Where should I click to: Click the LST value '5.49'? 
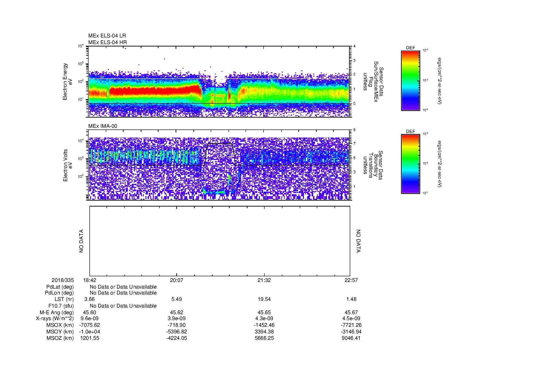[x=177, y=300]
